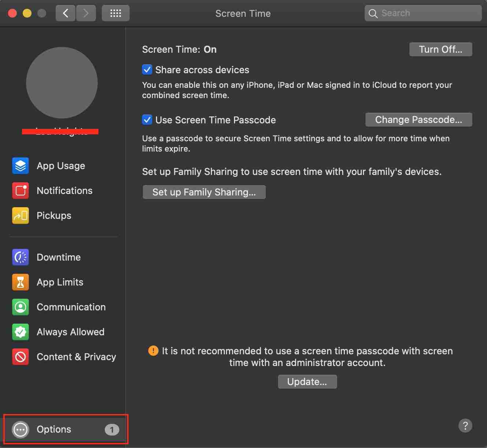487x448 pixels.
Task: Select the green Communication person icon
Action: point(21,307)
